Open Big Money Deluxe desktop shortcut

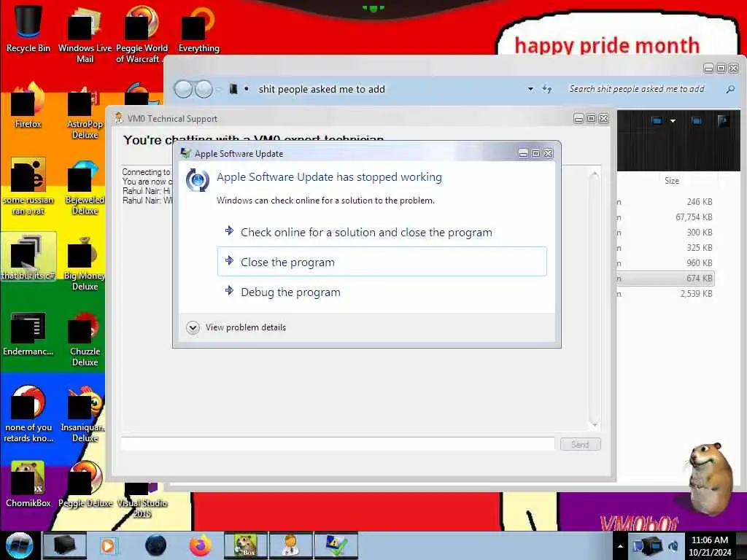tap(85, 263)
